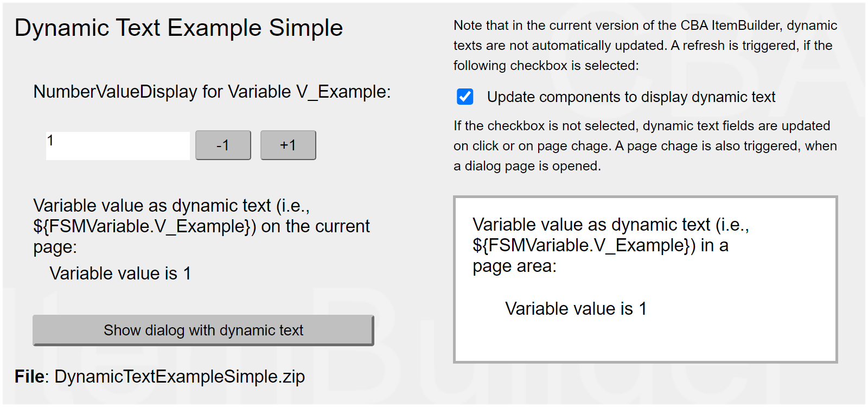
Task: Click the Dynamic Text Example Simple heading
Action: click(178, 28)
